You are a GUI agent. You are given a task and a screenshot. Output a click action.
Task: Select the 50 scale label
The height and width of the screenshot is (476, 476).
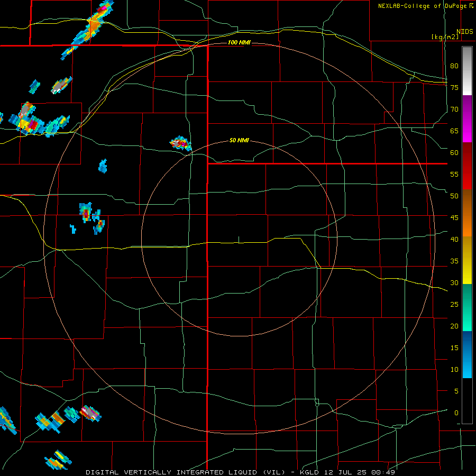point(454,196)
